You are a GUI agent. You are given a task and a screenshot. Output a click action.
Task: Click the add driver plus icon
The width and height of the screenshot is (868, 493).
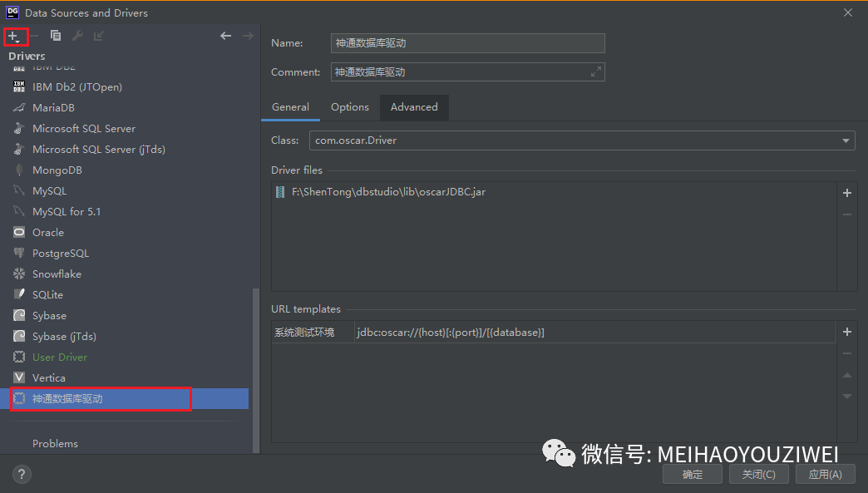(x=14, y=37)
